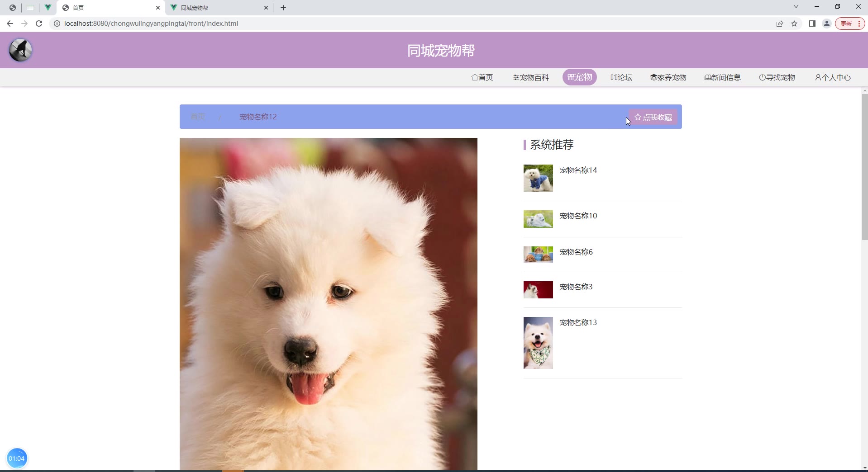868x472 pixels.
Task: Click the 点我收藏 favorite button
Action: [x=653, y=117]
